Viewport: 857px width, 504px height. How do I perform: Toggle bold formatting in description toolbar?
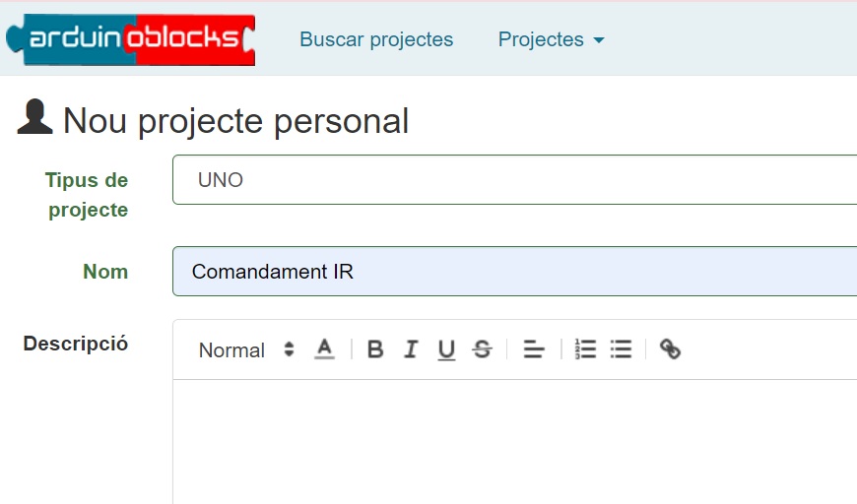(375, 349)
